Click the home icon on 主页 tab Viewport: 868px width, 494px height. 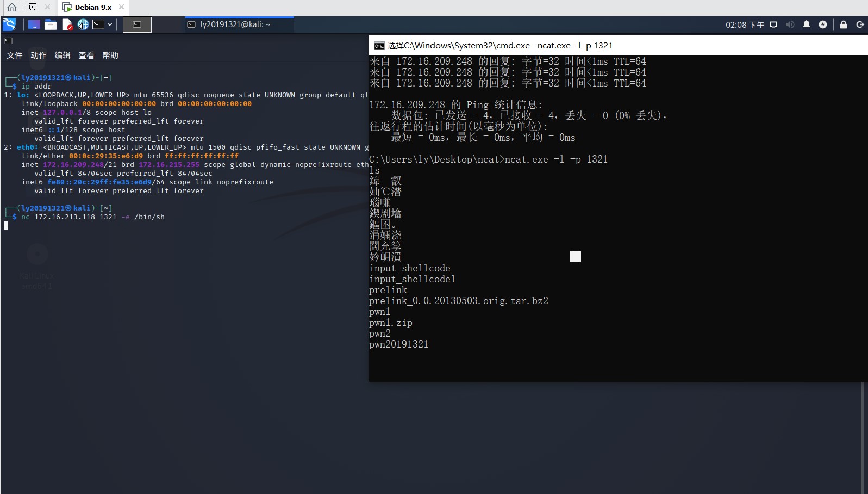click(12, 7)
